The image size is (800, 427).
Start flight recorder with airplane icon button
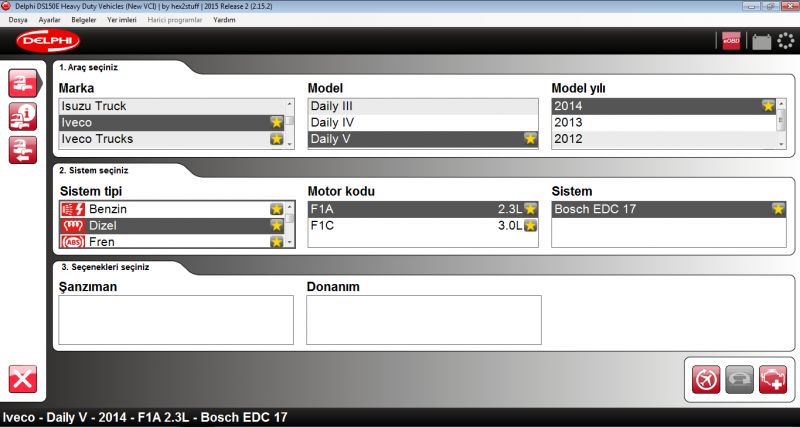[x=706, y=380]
